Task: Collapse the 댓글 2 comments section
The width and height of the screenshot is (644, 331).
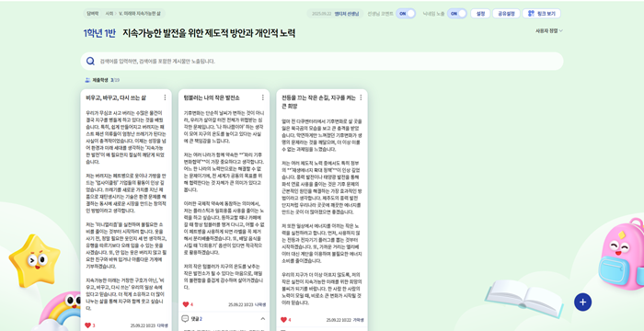Action: pos(263,319)
